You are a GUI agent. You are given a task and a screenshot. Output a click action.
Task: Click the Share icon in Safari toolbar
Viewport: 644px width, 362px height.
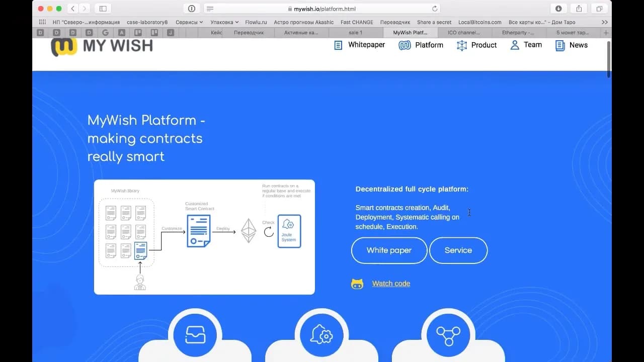pyautogui.click(x=579, y=9)
